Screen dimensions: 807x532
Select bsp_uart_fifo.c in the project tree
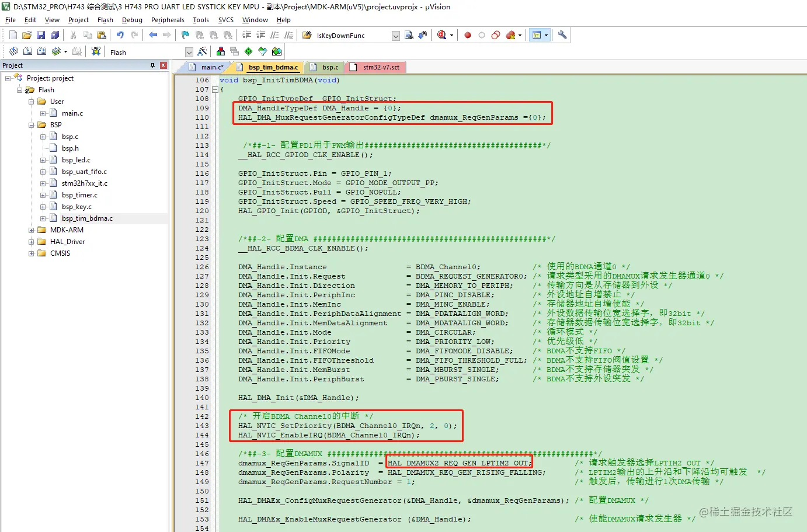84,172
